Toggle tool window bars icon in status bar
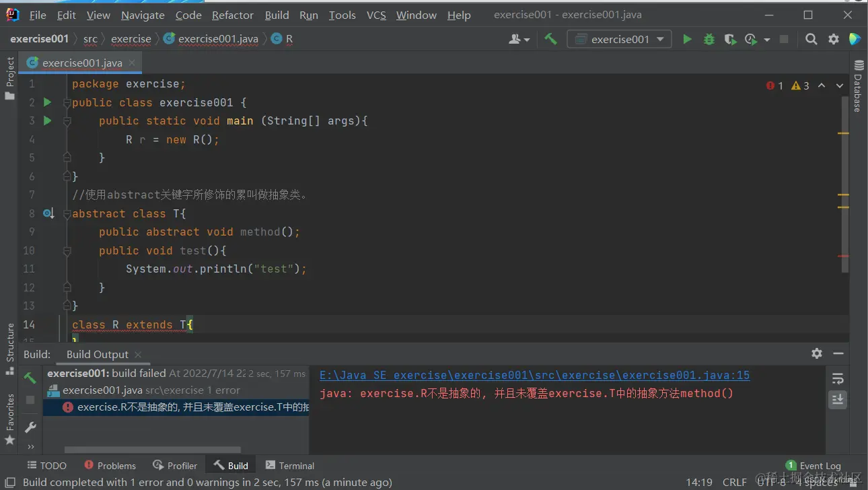The image size is (868, 490). coord(9,482)
